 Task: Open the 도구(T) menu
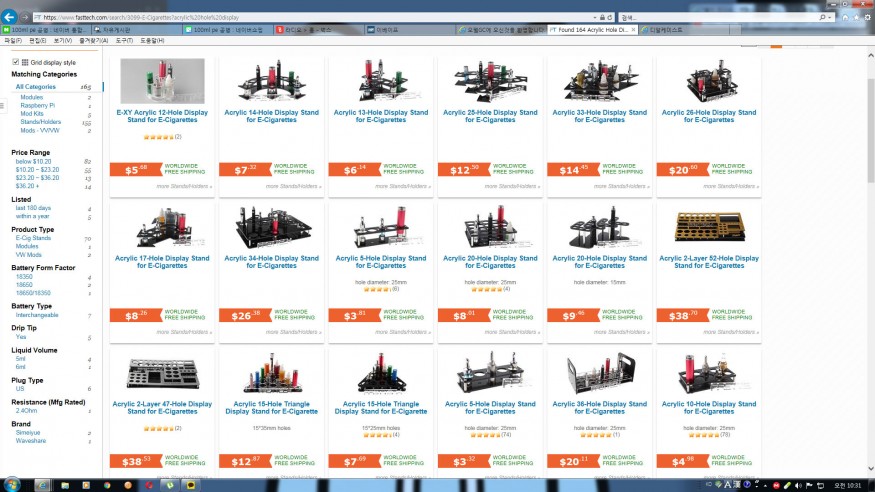pos(124,40)
